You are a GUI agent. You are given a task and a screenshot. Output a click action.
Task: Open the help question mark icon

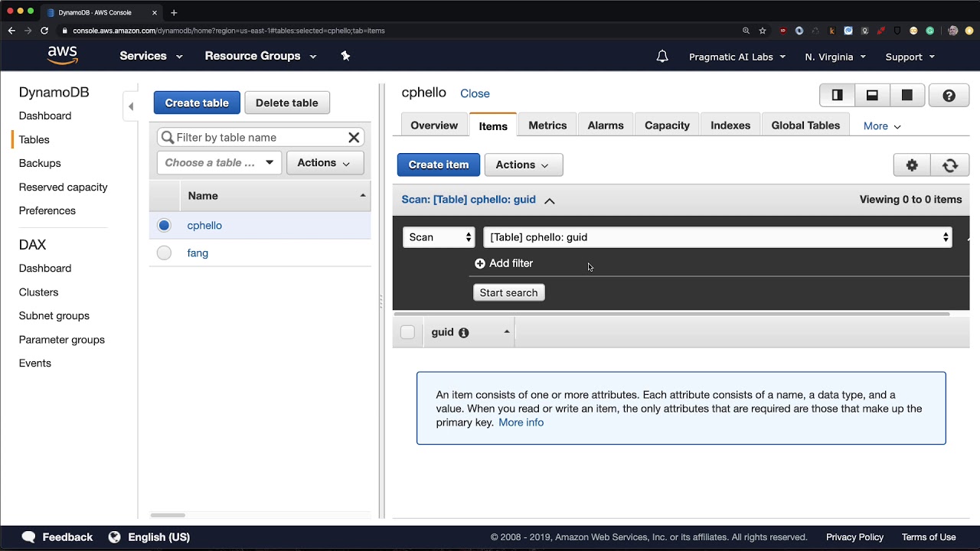[949, 96]
